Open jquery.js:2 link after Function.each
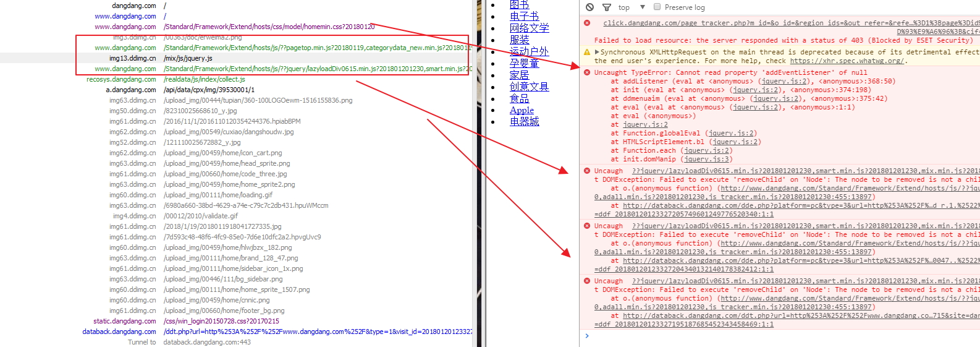Viewport: 980px width, 347px height. (706, 150)
